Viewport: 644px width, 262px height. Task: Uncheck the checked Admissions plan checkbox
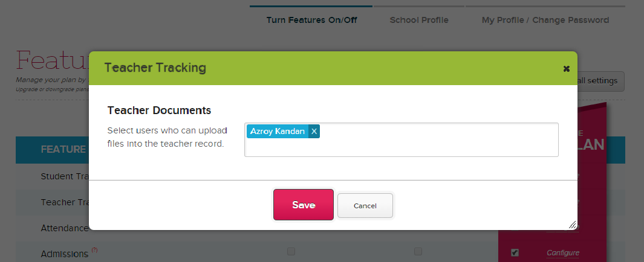(515, 252)
